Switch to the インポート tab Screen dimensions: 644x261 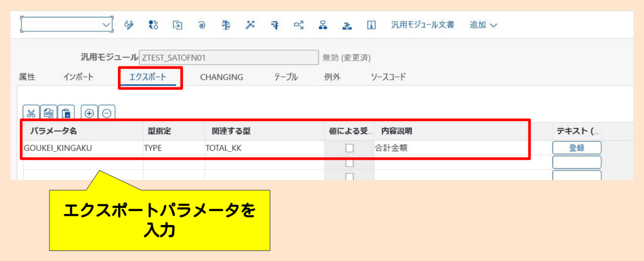tap(78, 77)
